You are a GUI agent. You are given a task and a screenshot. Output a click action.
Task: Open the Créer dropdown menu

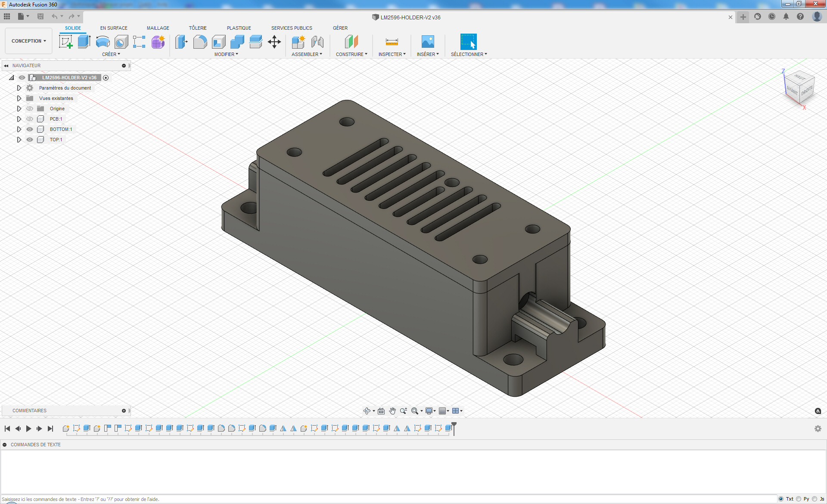[111, 54]
